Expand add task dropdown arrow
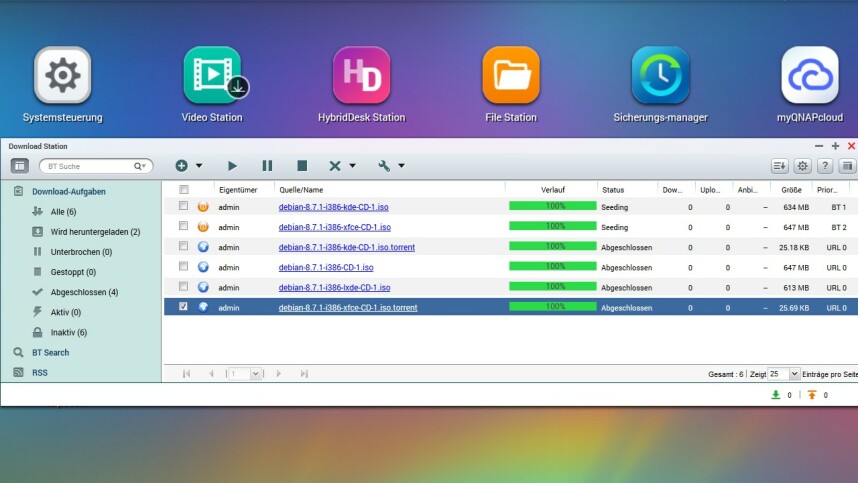 tap(199, 165)
